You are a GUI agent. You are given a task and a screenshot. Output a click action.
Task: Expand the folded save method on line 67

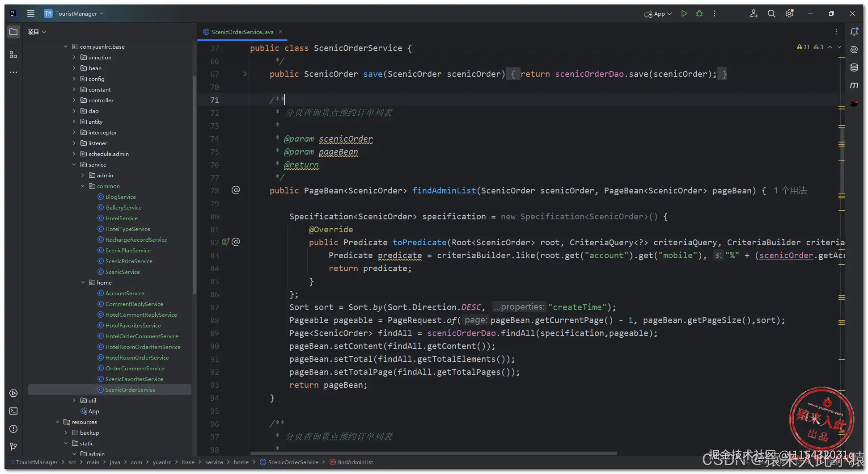click(x=245, y=74)
